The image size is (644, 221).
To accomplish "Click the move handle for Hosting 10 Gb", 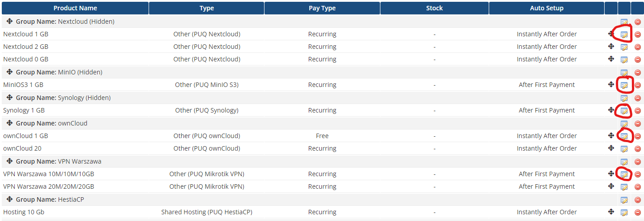I will pyautogui.click(x=611, y=212).
